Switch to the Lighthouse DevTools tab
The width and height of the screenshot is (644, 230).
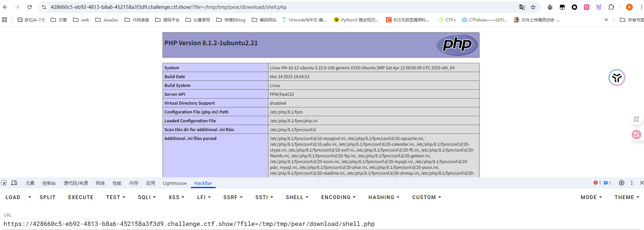click(174, 183)
